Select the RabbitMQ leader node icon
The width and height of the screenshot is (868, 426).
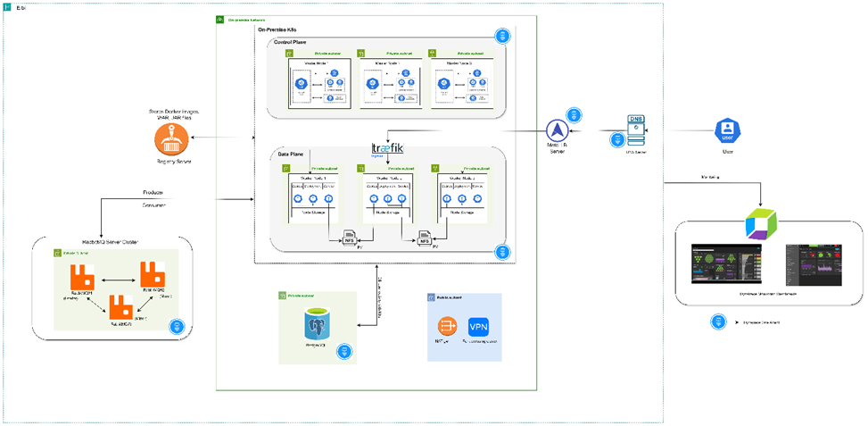point(82,277)
